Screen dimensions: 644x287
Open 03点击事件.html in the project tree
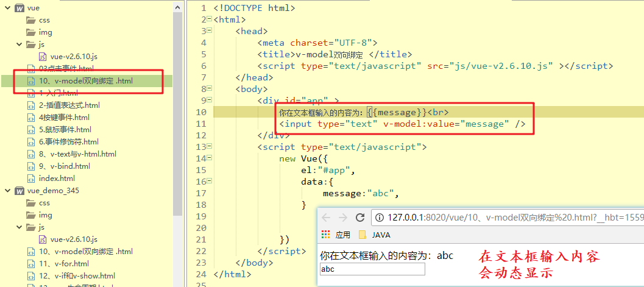click(66, 69)
